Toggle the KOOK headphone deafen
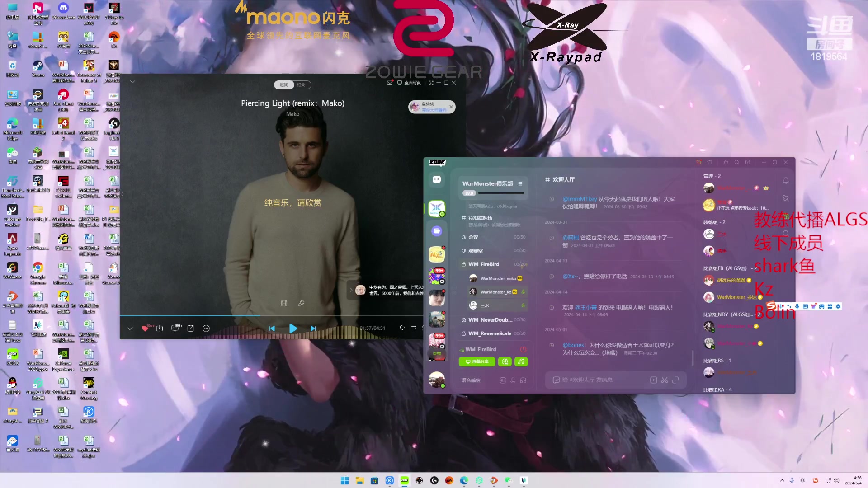The width and height of the screenshot is (868, 488). point(523,380)
